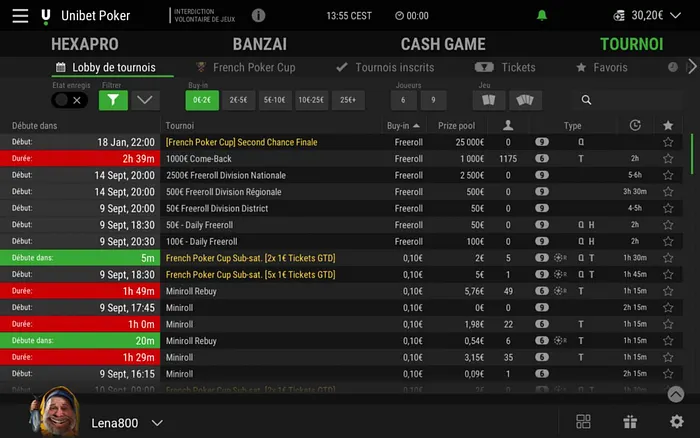Image resolution: width=700 pixels, height=438 pixels.
Task: Select the two-card game type filter
Action: 489,100
